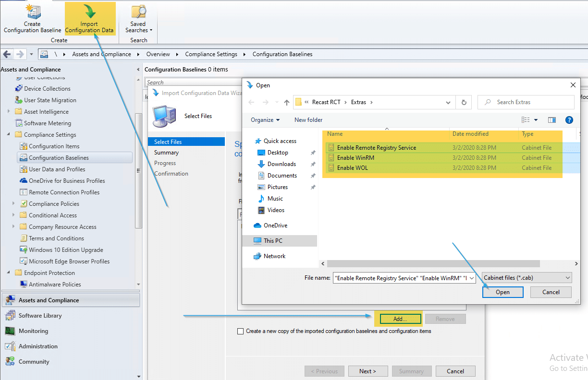Enable creating a new copy of imported baselines
The image size is (588, 380).
(x=241, y=331)
